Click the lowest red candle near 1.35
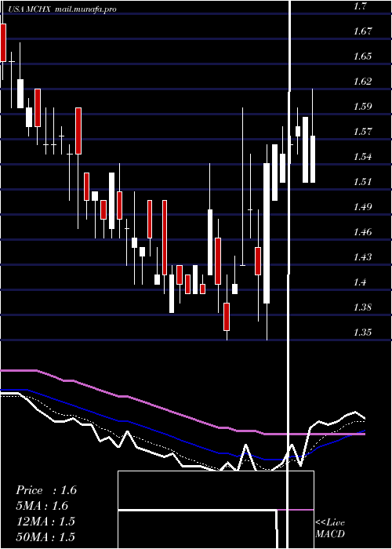Image resolution: width=392 pixels, height=549 pixels. tap(227, 317)
